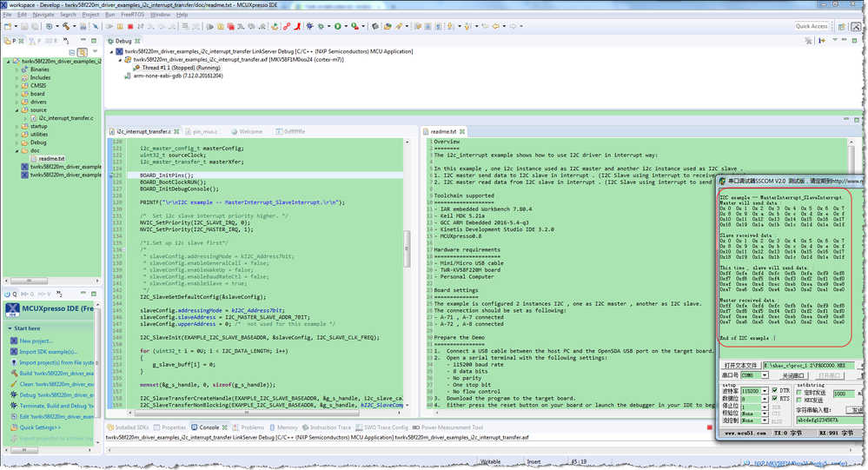Expand the Includes folder in the project tree
This screenshot has height=470, width=868.
coord(17,78)
